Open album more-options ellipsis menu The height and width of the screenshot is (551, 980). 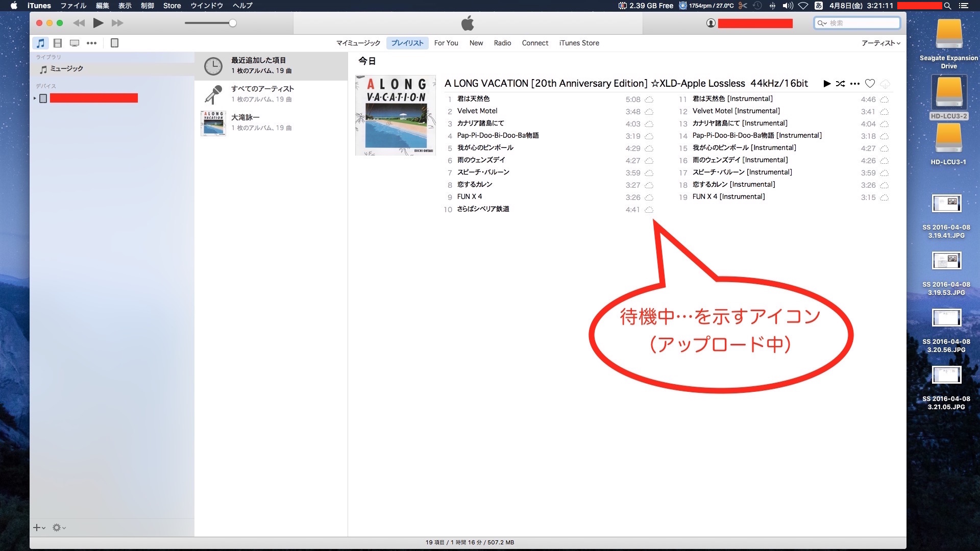pos(855,84)
